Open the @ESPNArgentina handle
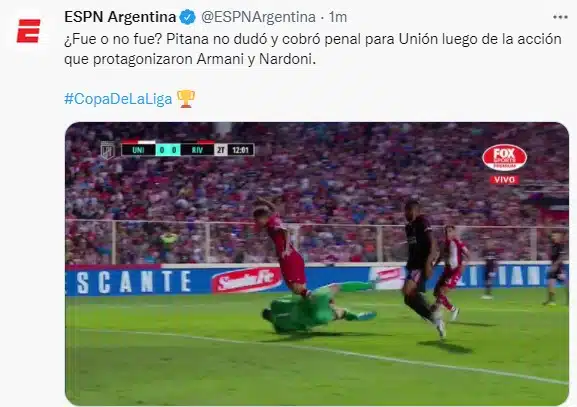 (258, 17)
